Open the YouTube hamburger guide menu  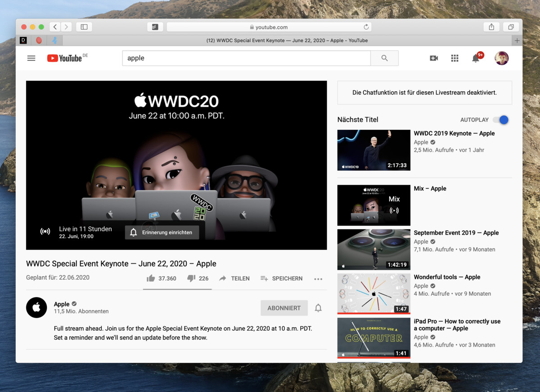coord(31,58)
